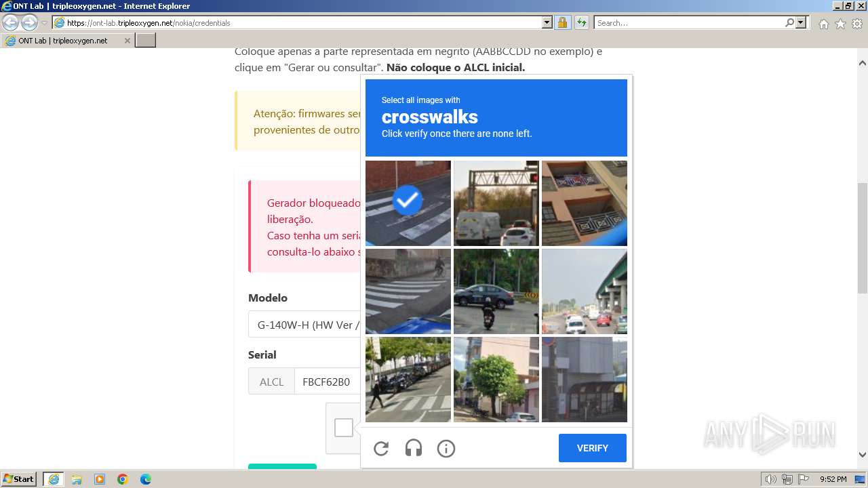The height and width of the screenshot is (488, 868).
Task: Click the IE Forward navigation button
Action: pos(29,23)
